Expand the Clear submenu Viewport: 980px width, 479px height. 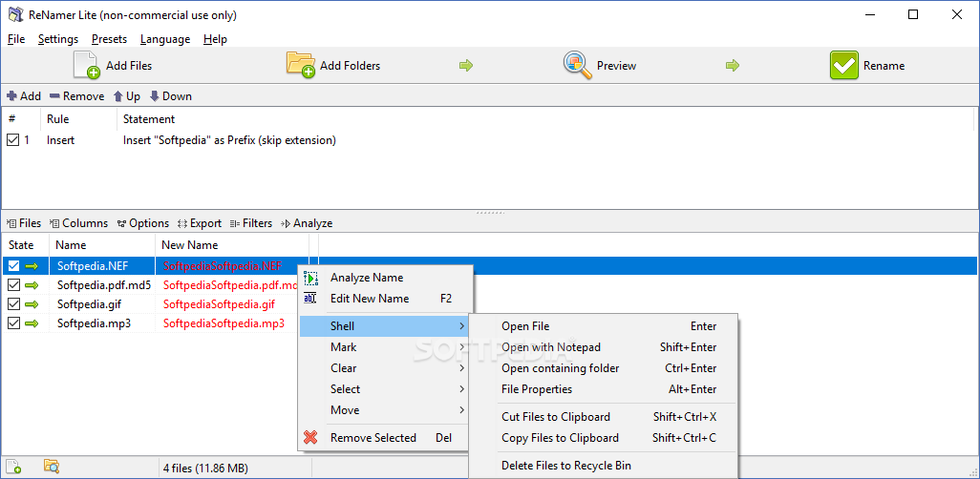click(x=384, y=368)
